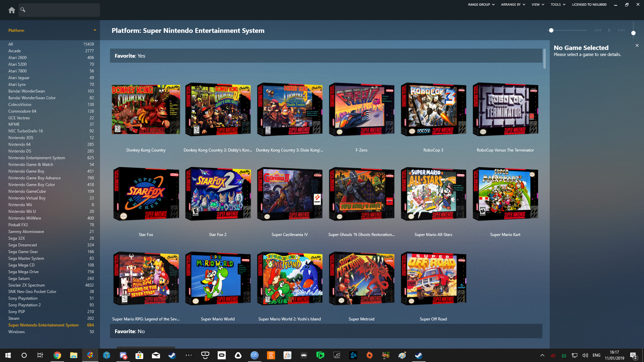Select Donkey Kong Country 2 box art
Screen dimensions: 644x362
pos(218,109)
